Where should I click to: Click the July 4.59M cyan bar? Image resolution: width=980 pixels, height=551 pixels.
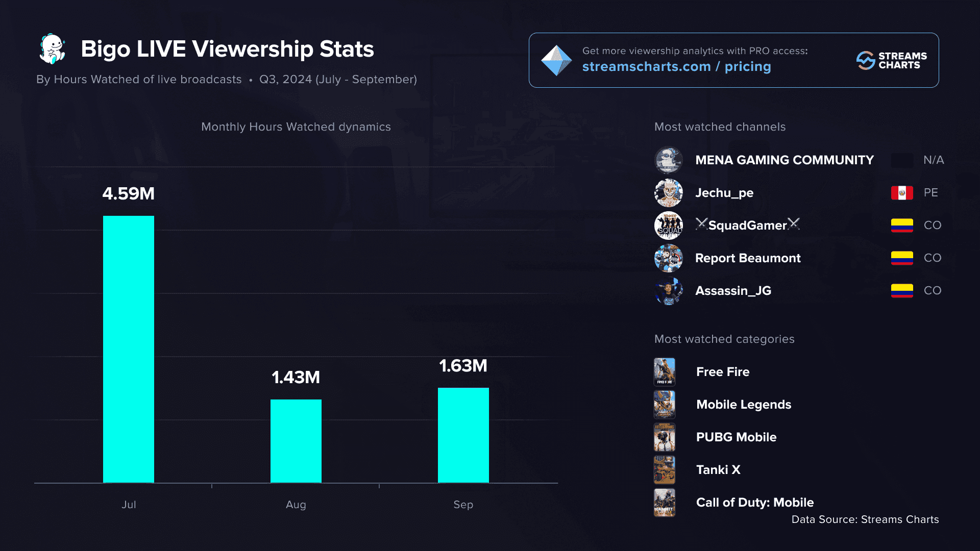(129, 349)
